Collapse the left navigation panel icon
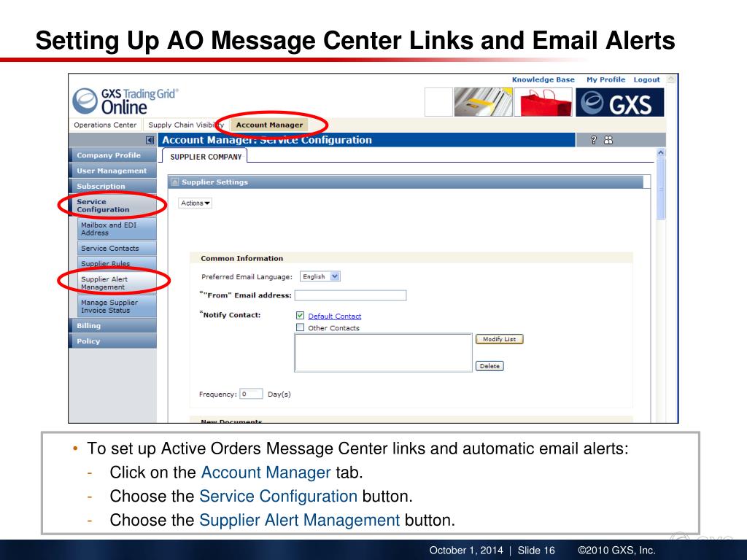Screen dimensions: 747x560 point(150,140)
